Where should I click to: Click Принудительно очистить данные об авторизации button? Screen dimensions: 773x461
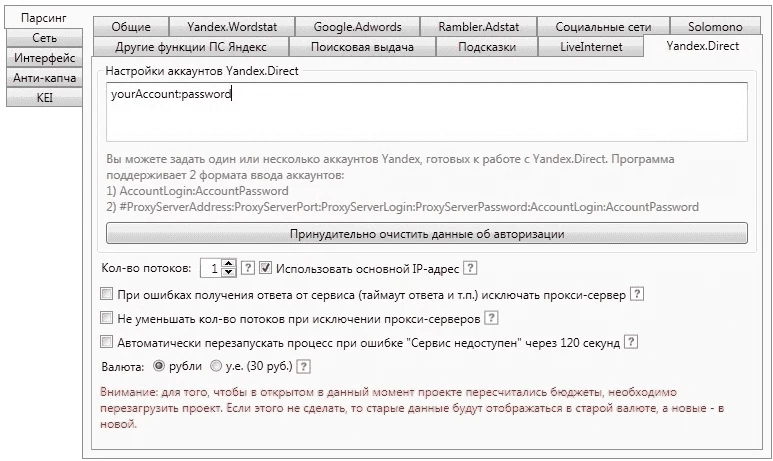(x=427, y=234)
